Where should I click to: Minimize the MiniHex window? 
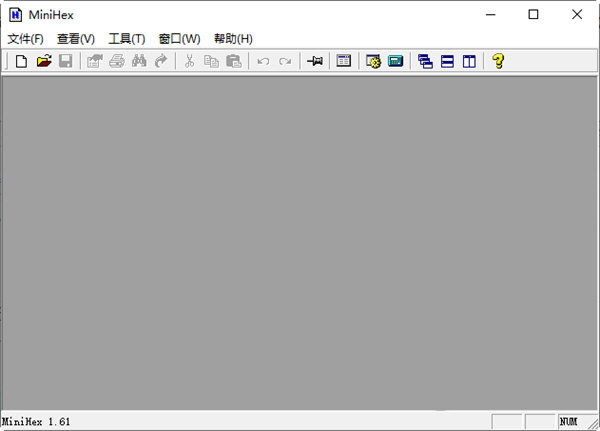point(489,14)
